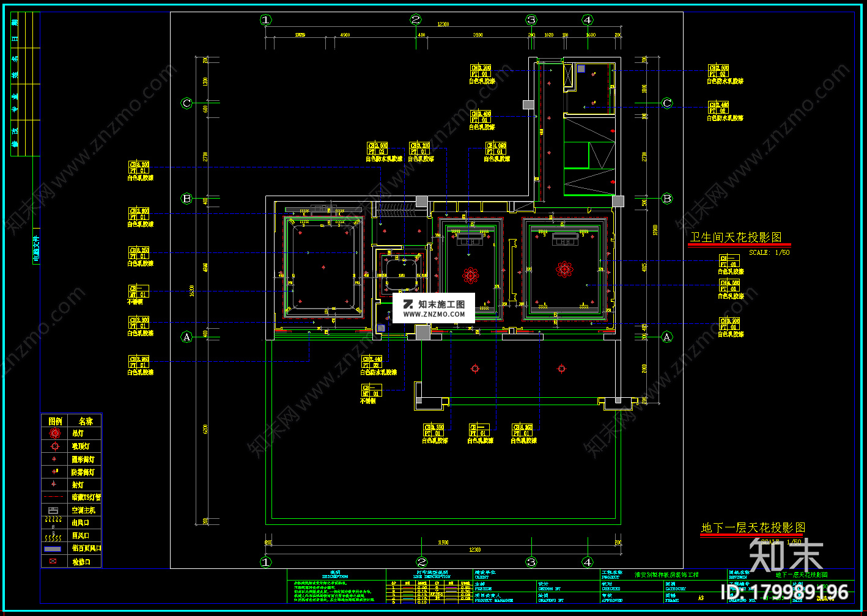Image resolution: width=867 pixels, height=616 pixels.
Task: Click axis bubble B on the left side
Action: 187,199
